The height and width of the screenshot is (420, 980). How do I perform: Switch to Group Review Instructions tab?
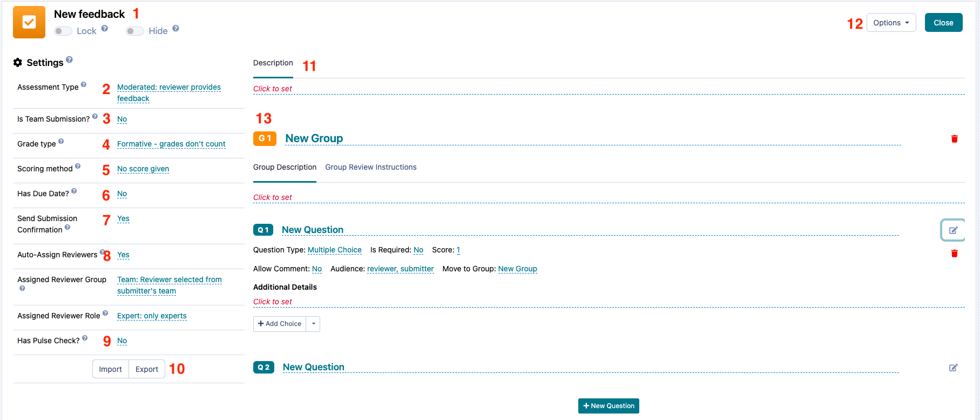point(370,168)
